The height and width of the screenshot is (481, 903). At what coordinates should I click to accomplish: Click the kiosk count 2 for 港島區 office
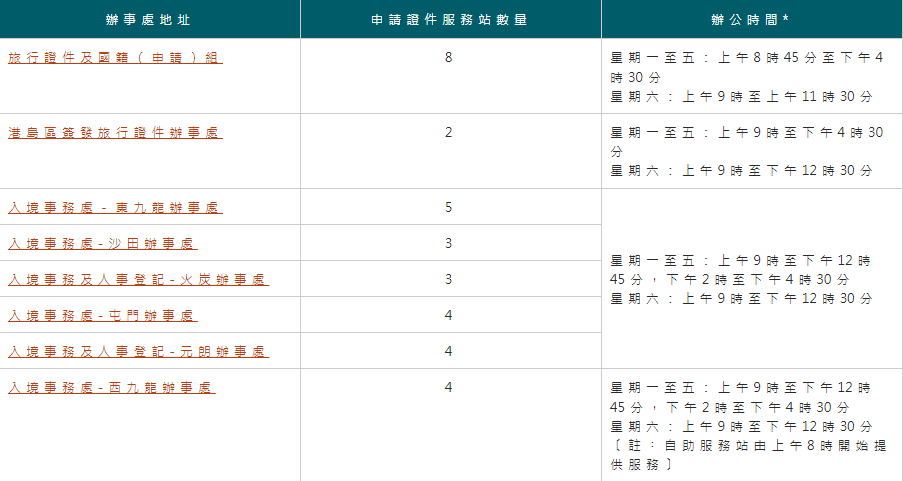coord(449,132)
